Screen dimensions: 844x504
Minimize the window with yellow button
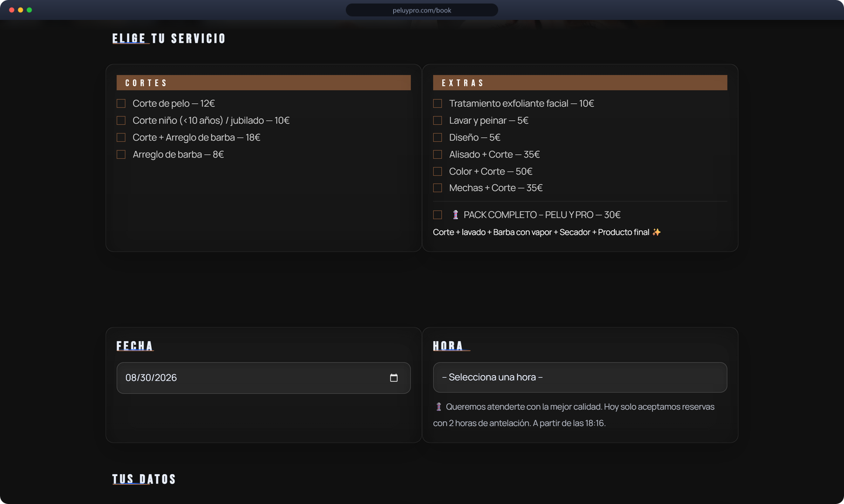21,10
